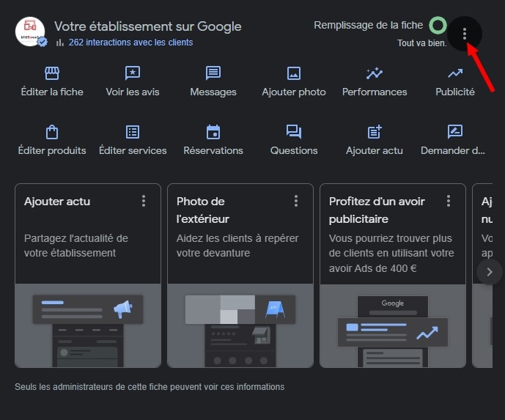Image resolution: width=505 pixels, height=420 pixels.
Task: Click the Ajouter photo image icon
Action: (294, 73)
